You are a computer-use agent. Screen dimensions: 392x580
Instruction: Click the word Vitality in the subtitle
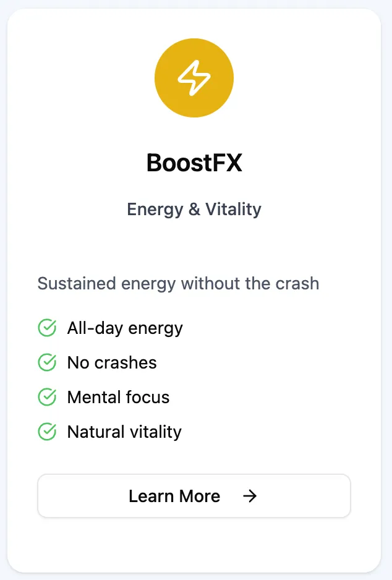[x=234, y=209]
